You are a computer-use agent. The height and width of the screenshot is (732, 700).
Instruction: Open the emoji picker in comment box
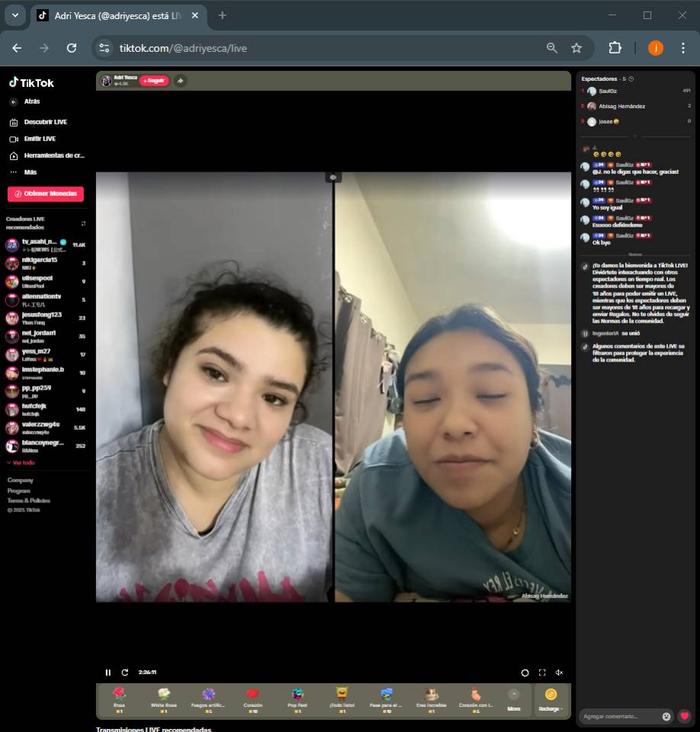tap(666, 717)
